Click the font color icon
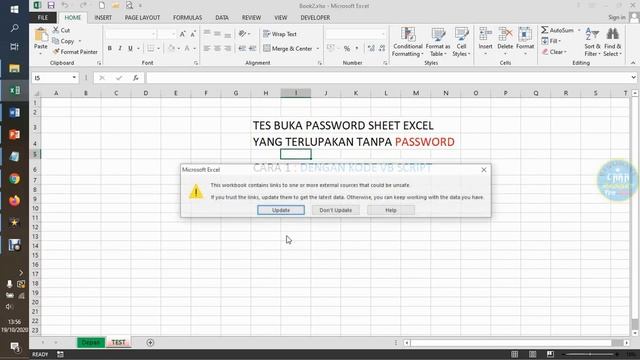The width and height of the screenshot is (640, 360). [187, 48]
